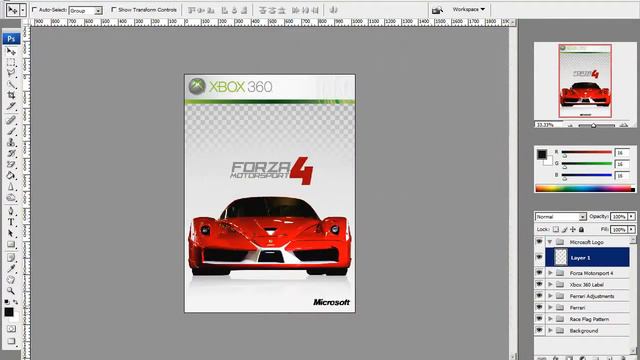The height and width of the screenshot is (360, 640).
Task: Select the Horizontal Type tool
Action: 11,222
